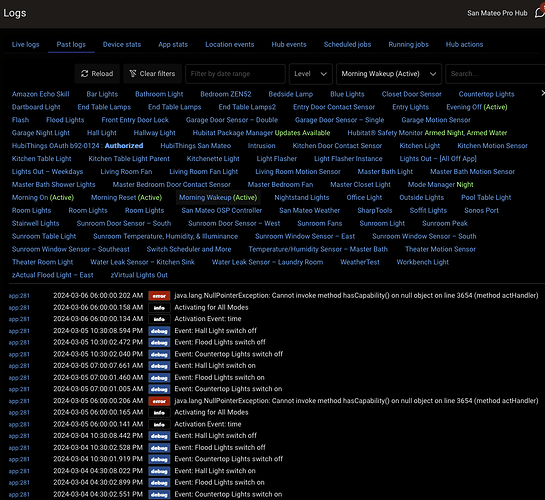Filter logs by Hubitat Safety Monitor
Viewport: 545px width, 500px height.
tap(427, 133)
